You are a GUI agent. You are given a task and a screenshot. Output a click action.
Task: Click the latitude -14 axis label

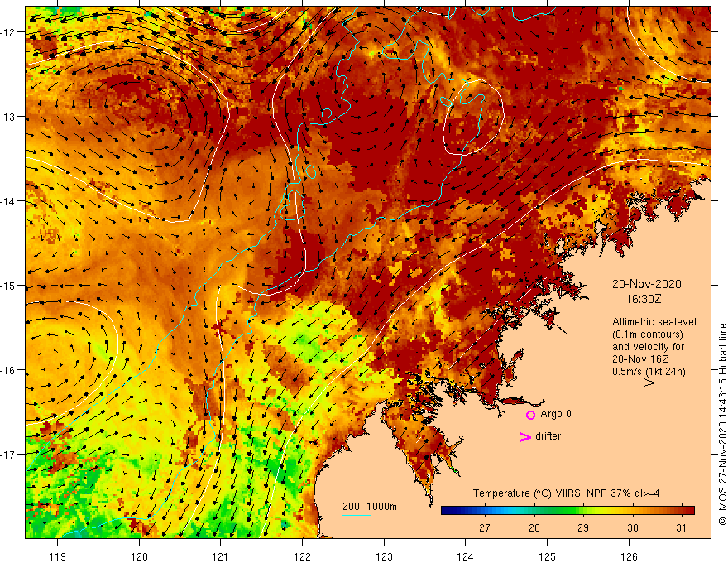click(x=8, y=201)
